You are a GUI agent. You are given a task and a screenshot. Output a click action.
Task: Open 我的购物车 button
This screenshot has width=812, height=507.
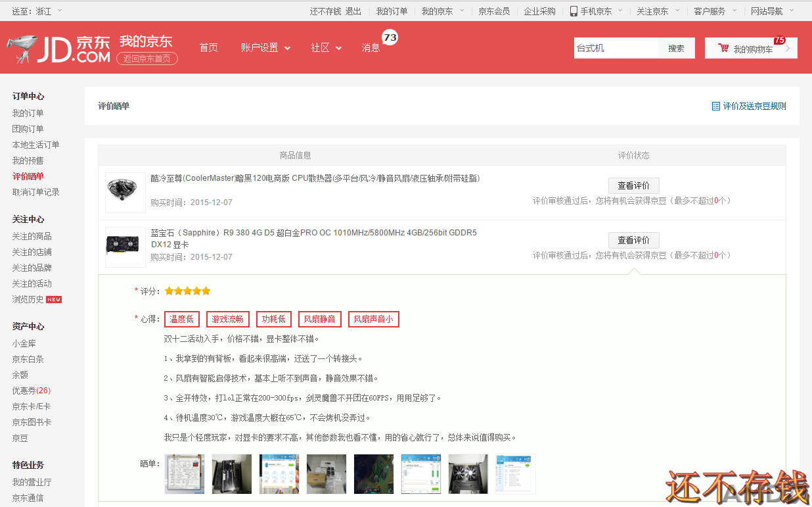pos(751,48)
